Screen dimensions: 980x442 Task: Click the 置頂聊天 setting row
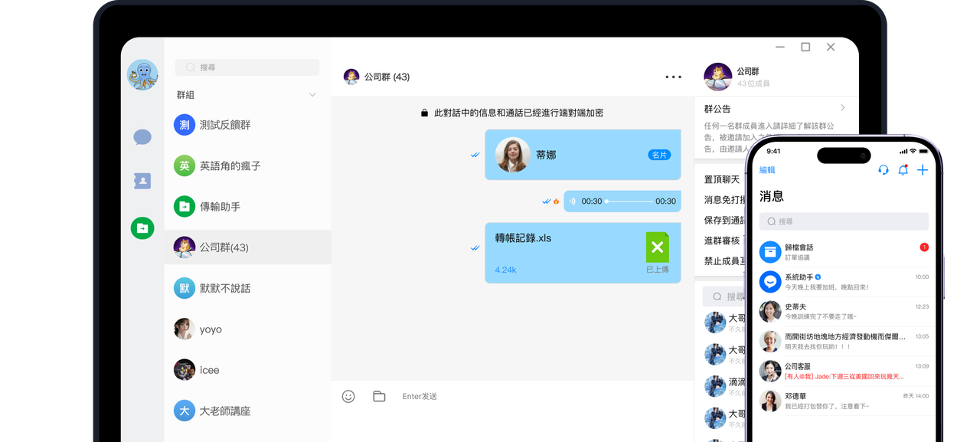click(x=724, y=179)
